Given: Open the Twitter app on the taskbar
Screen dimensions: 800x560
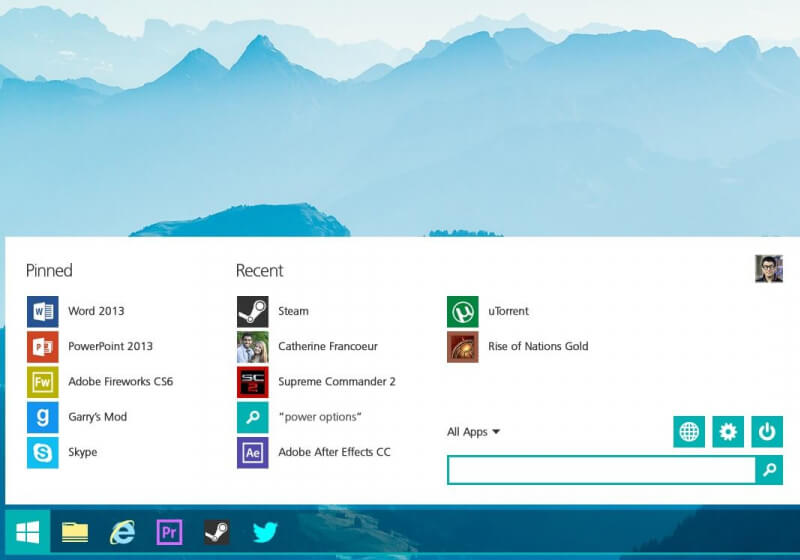Looking at the screenshot, I should point(265,532).
